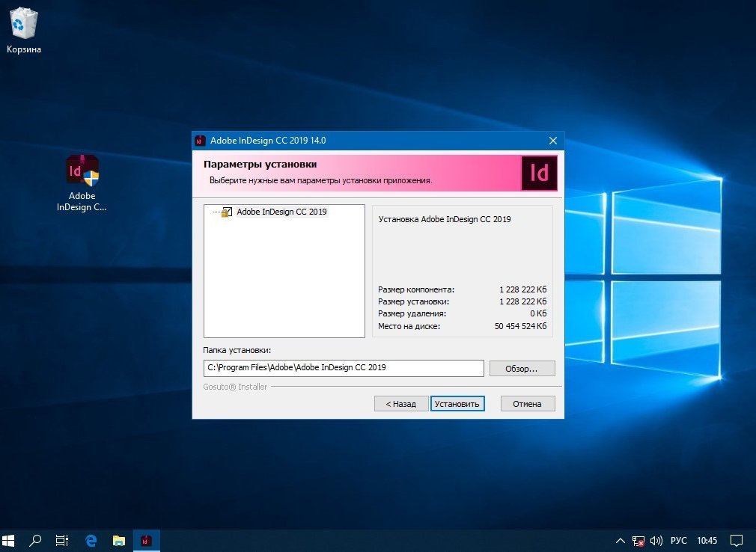This screenshot has height=552, width=756.
Task: Close the Adobe InDesign installer window
Action: coord(553,141)
